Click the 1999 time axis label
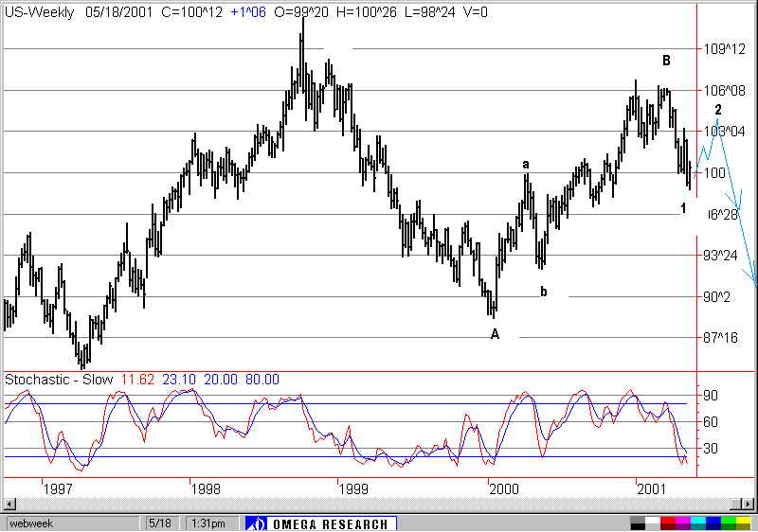The height and width of the screenshot is (532, 758). click(x=353, y=489)
